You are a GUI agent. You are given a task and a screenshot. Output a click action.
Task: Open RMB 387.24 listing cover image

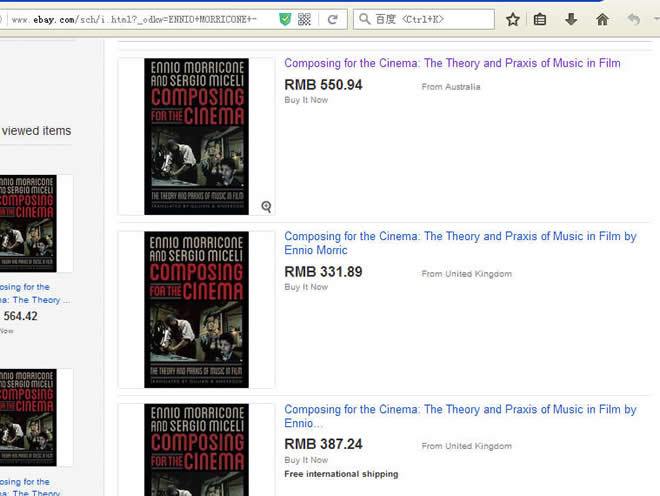pyautogui.click(x=196, y=450)
